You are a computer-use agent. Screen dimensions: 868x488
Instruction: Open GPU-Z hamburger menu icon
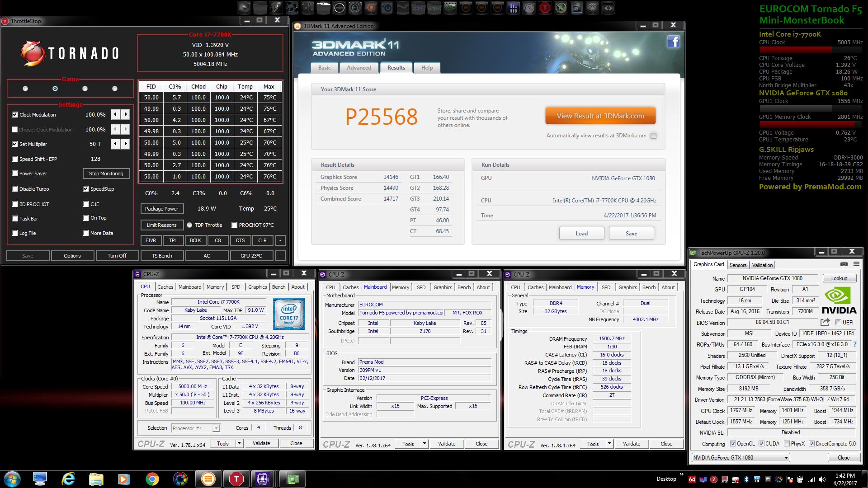pos(856,264)
